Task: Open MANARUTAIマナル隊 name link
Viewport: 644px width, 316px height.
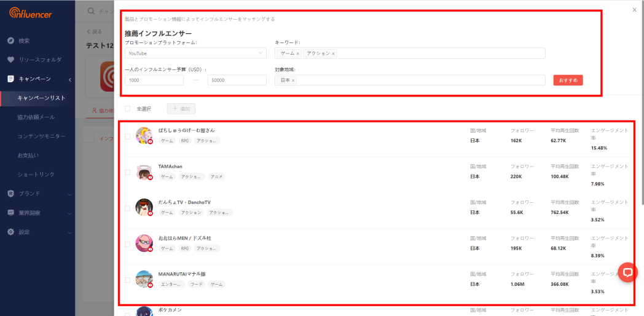Action: pyautogui.click(x=182, y=274)
